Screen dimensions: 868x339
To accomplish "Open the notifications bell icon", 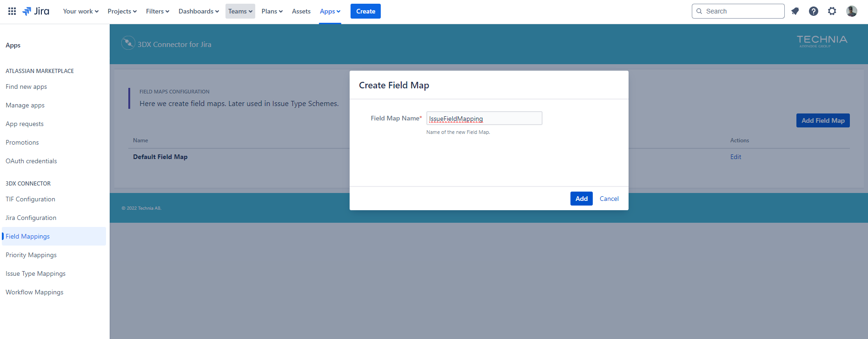I will [x=795, y=11].
